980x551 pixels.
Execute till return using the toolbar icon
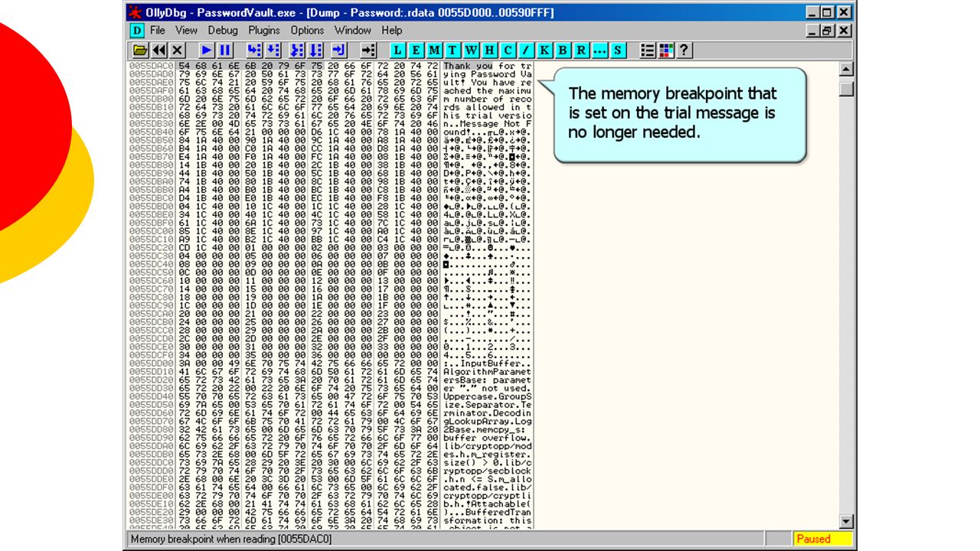339,51
